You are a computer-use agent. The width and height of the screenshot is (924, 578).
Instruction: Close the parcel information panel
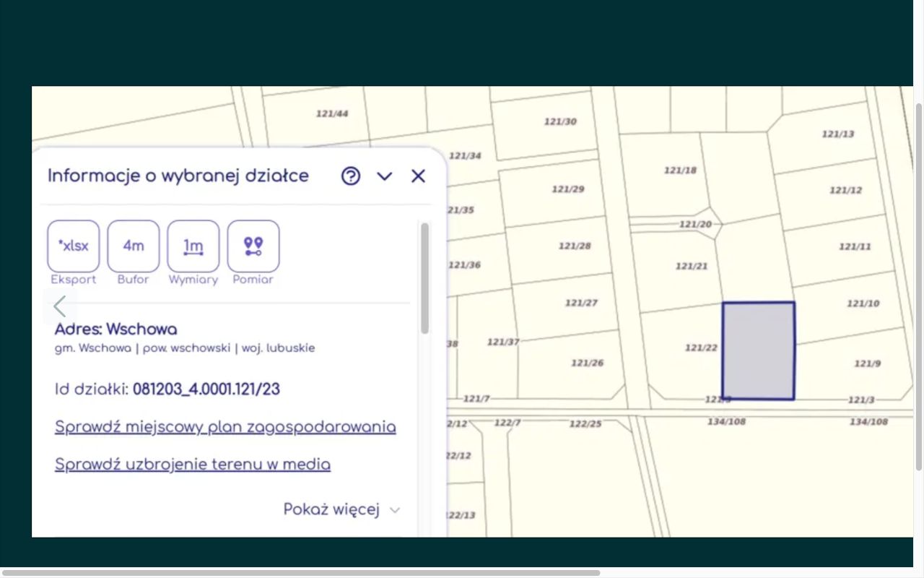point(418,176)
